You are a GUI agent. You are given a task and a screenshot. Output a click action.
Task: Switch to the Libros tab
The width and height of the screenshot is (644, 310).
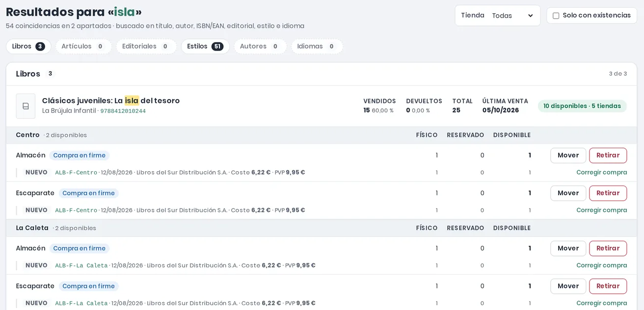coord(28,47)
